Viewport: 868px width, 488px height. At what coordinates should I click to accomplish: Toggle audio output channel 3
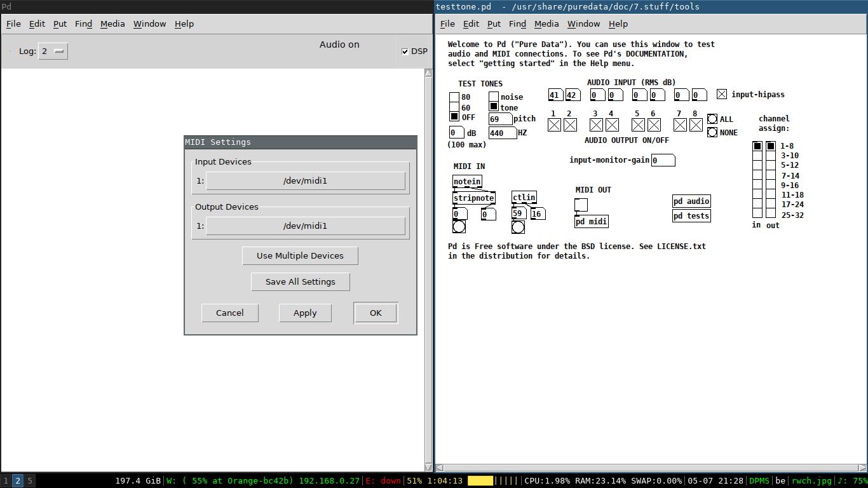(596, 125)
